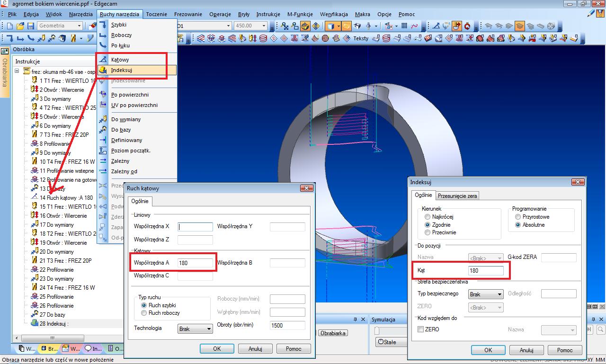
Task: Click the Teksty toolbar item
Action: point(361,38)
